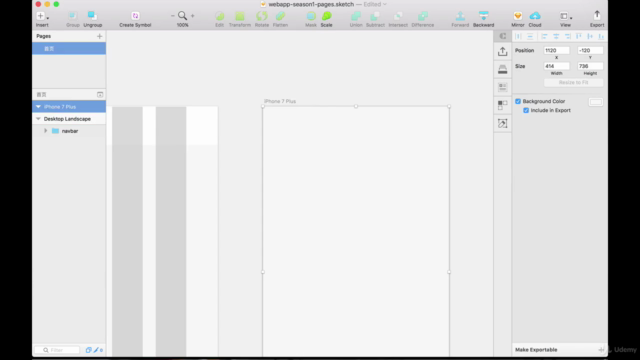This screenshot has height=360, width=640.
Task: Toggle the Background Color checkbox
Action: [x=518, y=101]
